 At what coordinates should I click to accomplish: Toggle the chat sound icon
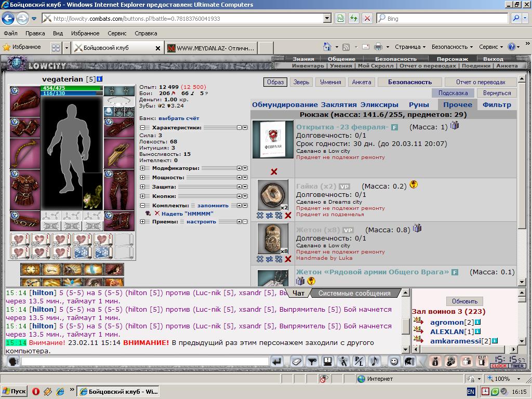pyautogui.click(x=375, y=362)
